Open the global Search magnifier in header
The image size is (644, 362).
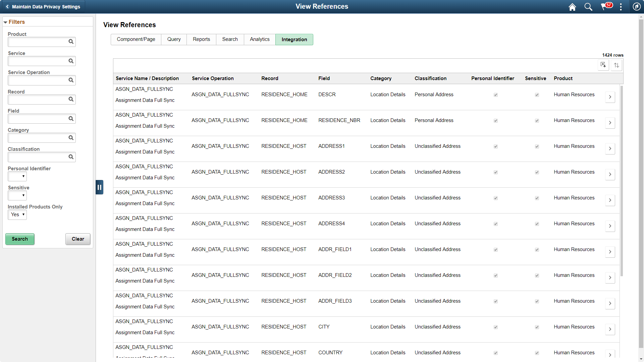[588, 7]
